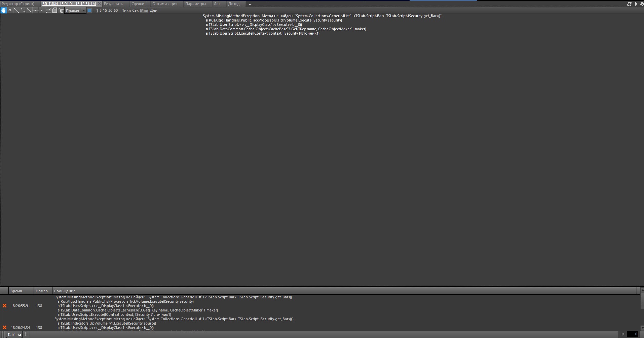Switch timeframe to Дни
Viewport: 644px width, 338px height.
pos(154,11)
